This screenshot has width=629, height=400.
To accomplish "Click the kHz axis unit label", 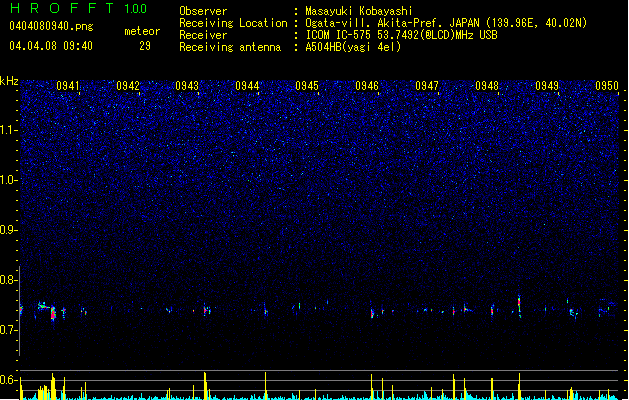I will [x=9, y=81].
